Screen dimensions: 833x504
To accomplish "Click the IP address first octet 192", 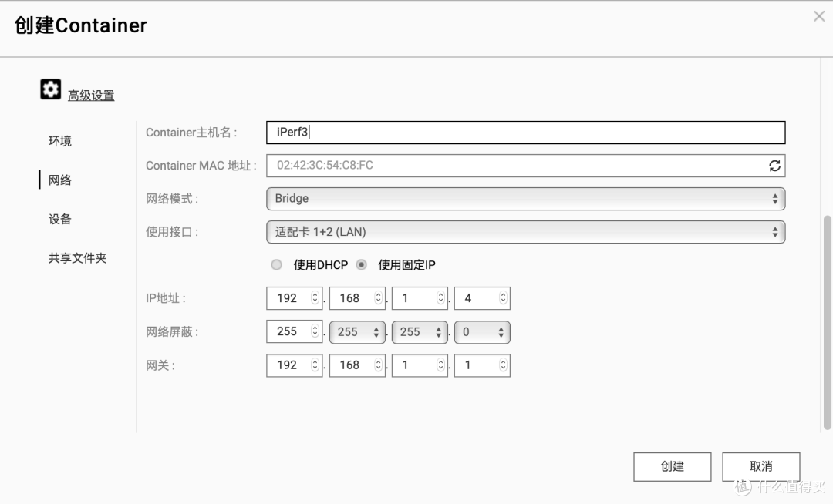I will pyautogui.click(x=295, y=298).
